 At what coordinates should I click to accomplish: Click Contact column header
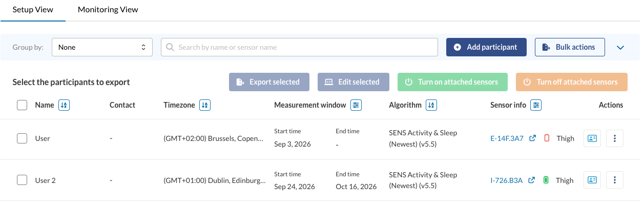(122, 105)
